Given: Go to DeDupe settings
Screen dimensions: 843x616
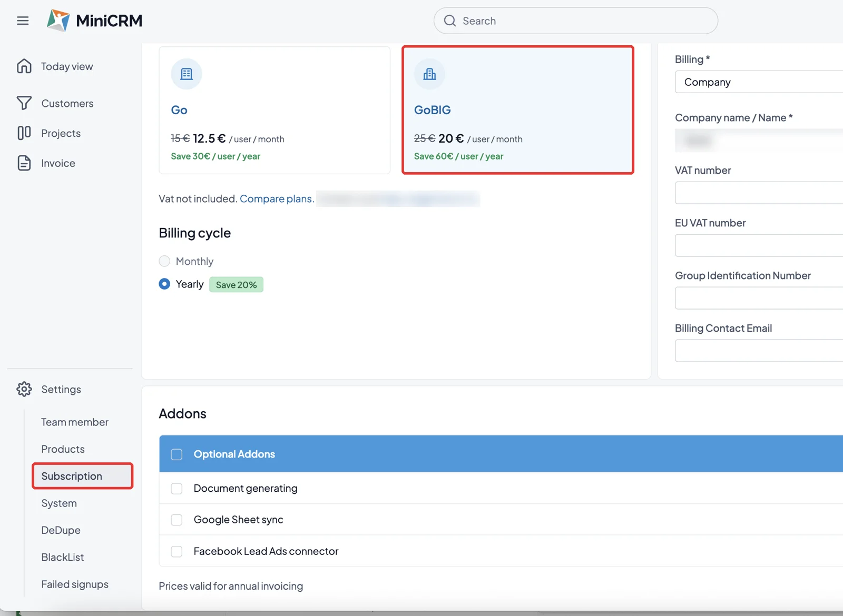Looking at the screenshot, I should pyautogui.click(x=61, y=530).
